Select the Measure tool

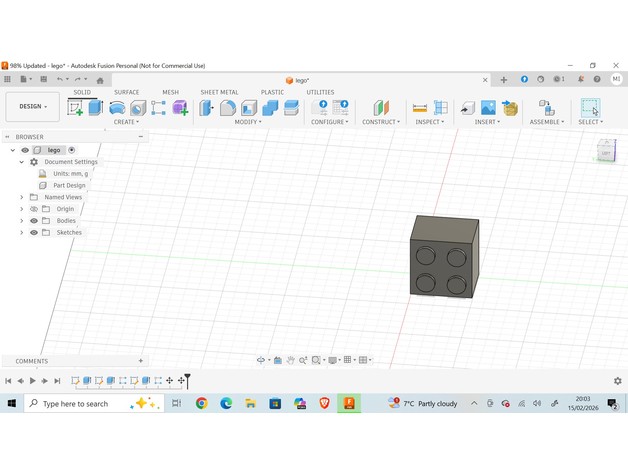420,108
